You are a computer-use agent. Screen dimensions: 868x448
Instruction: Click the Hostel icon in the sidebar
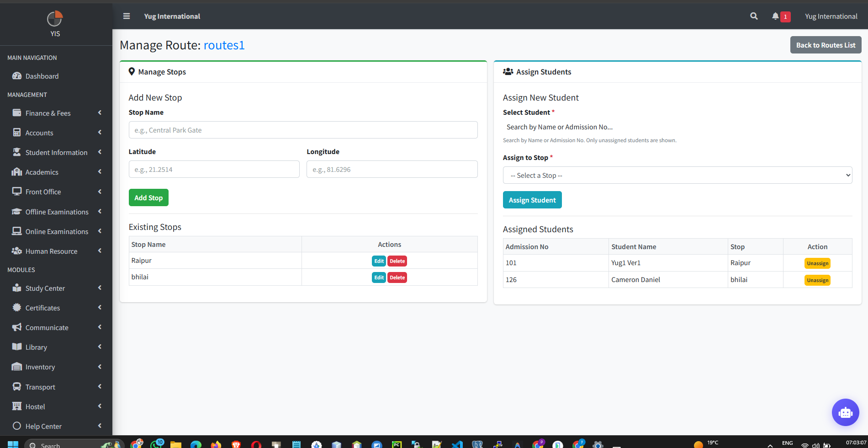(16, 406)
